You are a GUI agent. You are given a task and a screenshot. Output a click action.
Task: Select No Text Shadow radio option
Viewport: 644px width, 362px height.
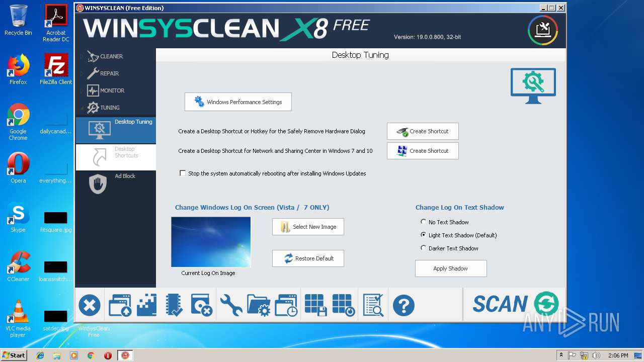pyautogui.click(x=423, y=222)
